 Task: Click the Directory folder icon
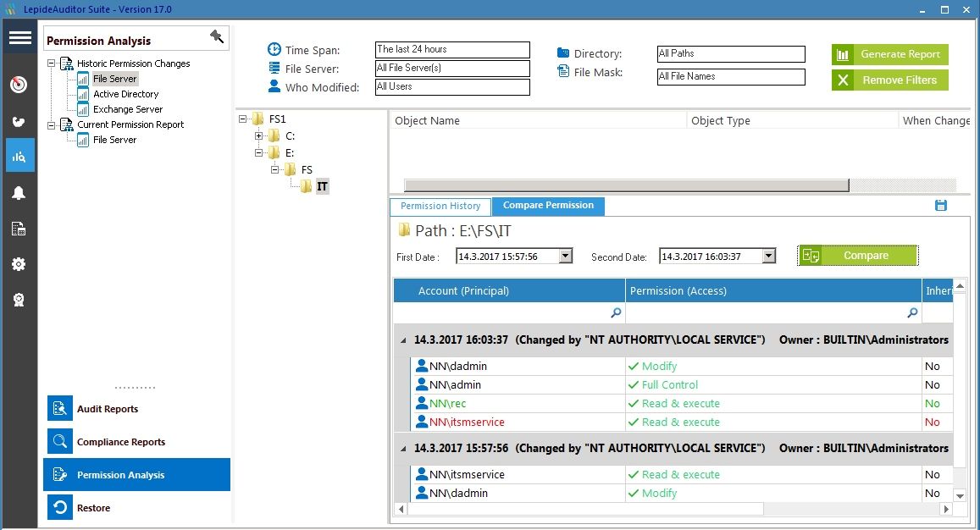point(563,53)
